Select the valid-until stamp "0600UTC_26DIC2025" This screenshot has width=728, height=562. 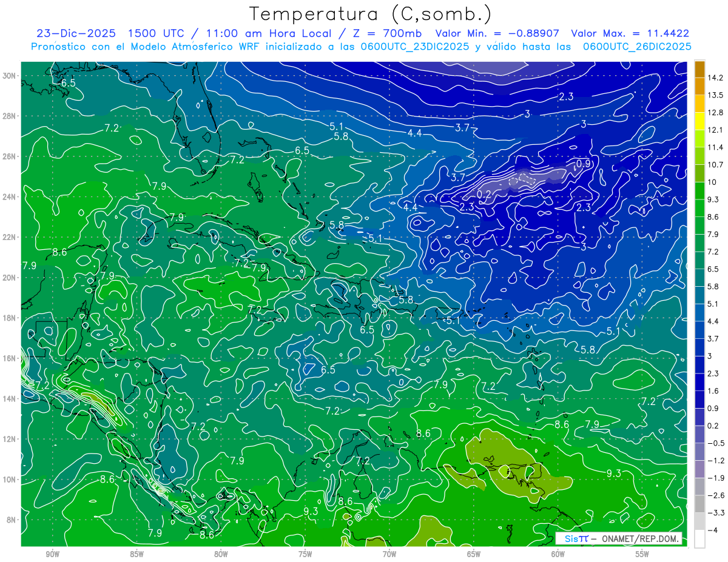click(637, 47)
